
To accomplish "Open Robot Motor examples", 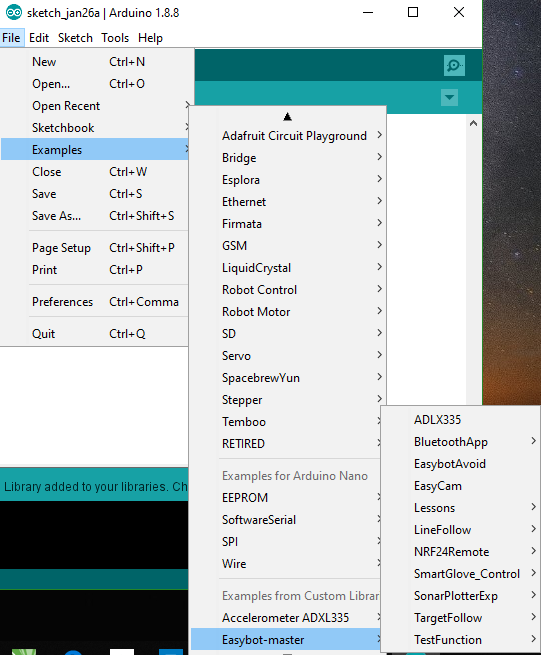I will [288, 312].
